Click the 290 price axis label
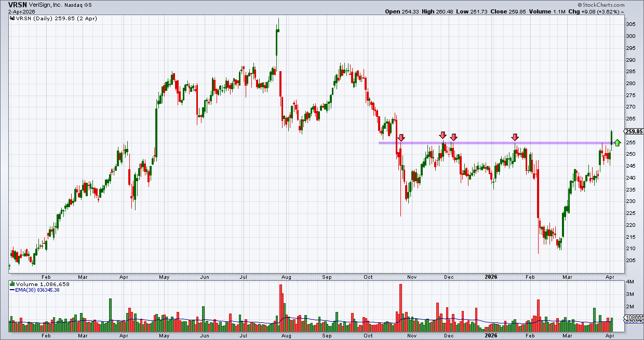 click(x=630, y=60)
